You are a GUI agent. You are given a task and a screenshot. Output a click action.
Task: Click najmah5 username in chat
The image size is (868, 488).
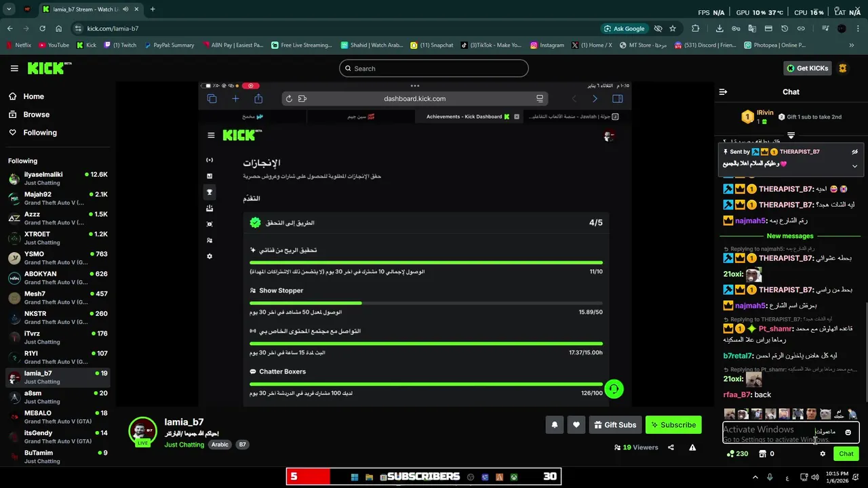[x=750, y=220]
